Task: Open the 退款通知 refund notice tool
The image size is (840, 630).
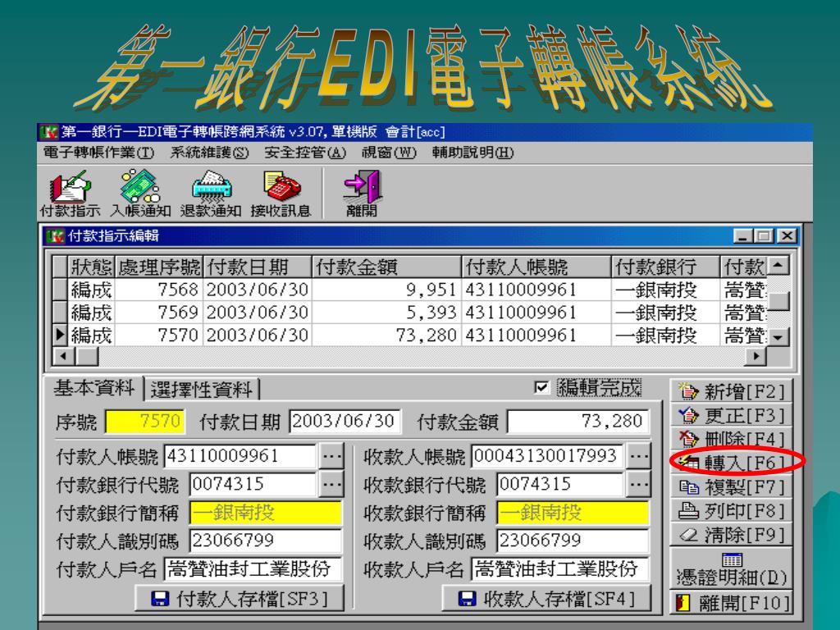Action: coord(211,194)
